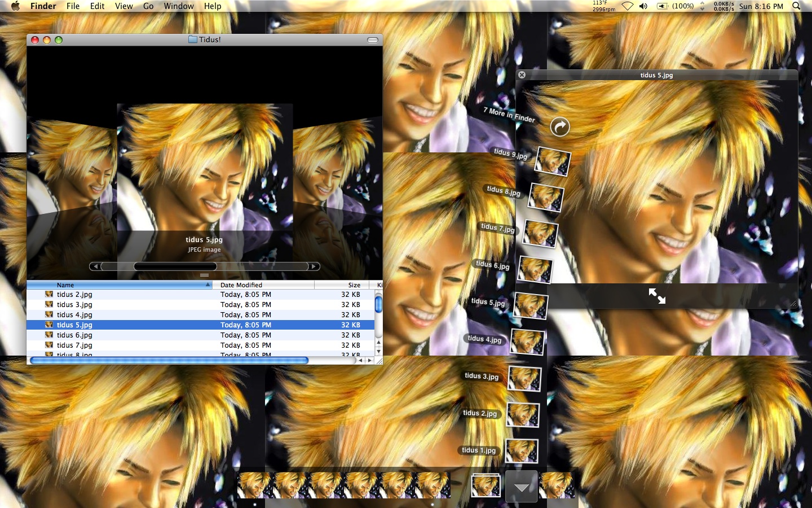
Task: Open the Edit menu
Action: [x=98, y=6]
